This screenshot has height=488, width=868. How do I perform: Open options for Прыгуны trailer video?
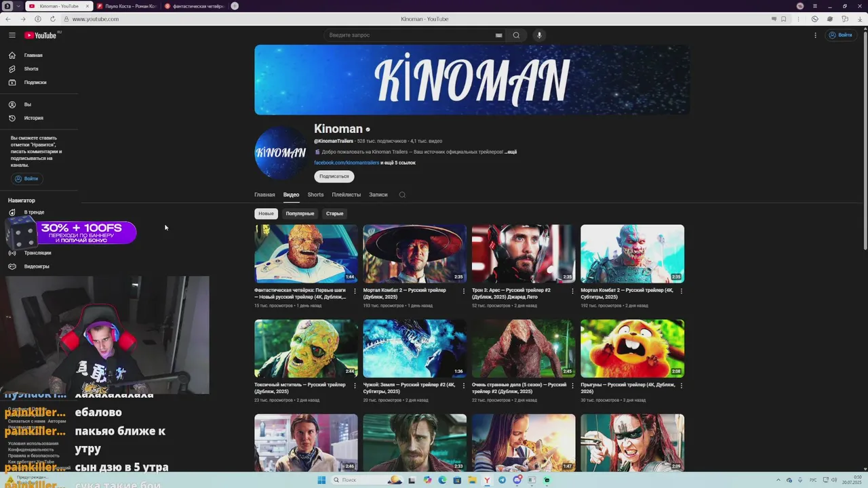click(681, 385)
